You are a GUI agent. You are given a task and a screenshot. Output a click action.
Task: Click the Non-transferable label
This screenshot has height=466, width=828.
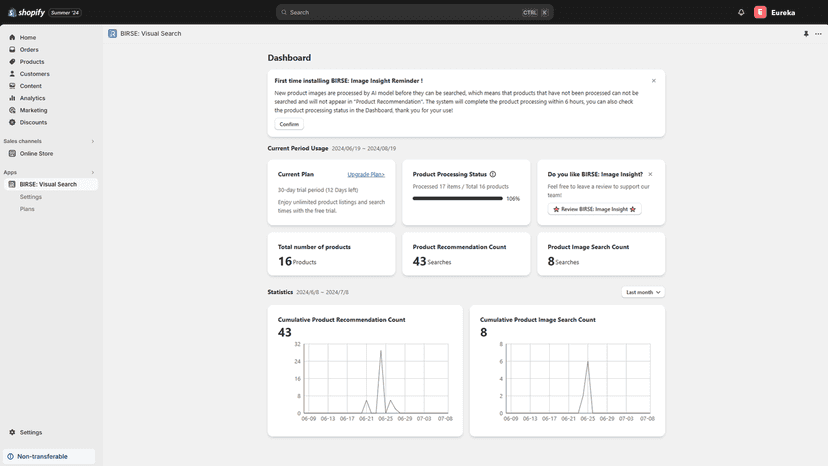point(42,456)
